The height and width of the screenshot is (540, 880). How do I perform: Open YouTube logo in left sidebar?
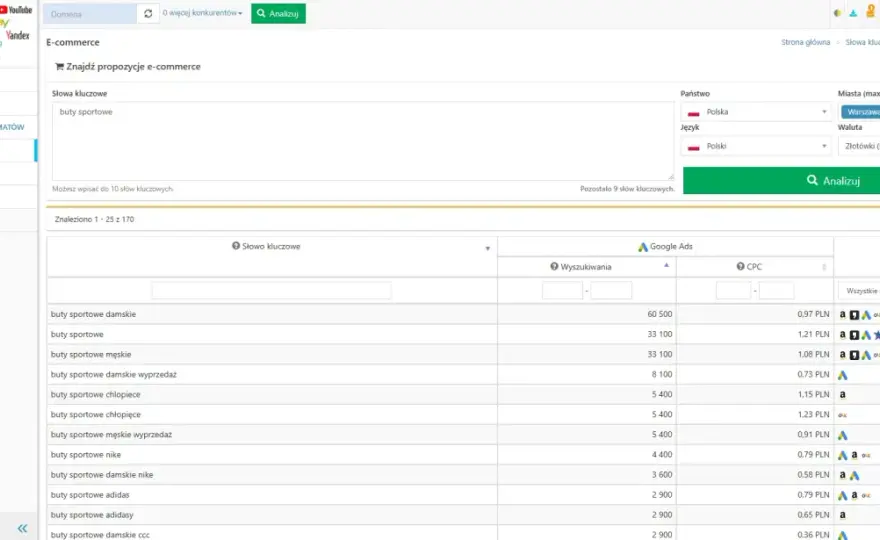point(16,10)
